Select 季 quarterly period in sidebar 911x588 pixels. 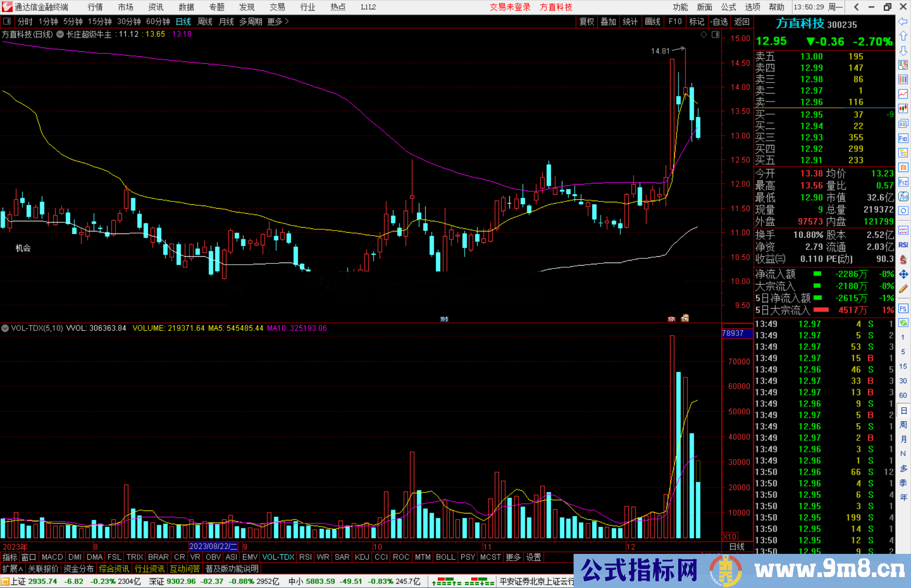[x=903, y=483]
